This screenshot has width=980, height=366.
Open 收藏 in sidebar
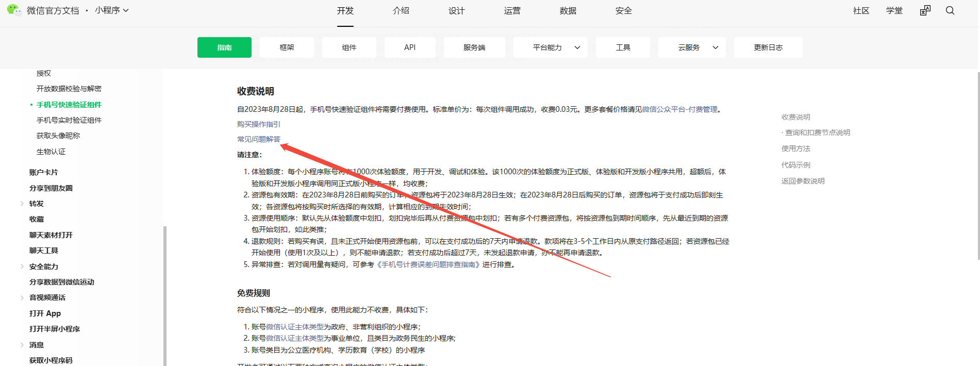coord(37,219)
